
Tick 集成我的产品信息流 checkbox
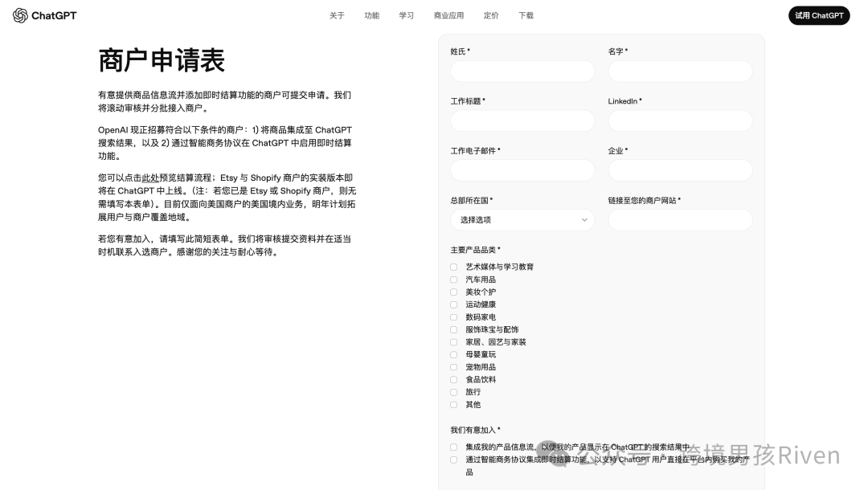pyautogui.click(x=454, y=447)
